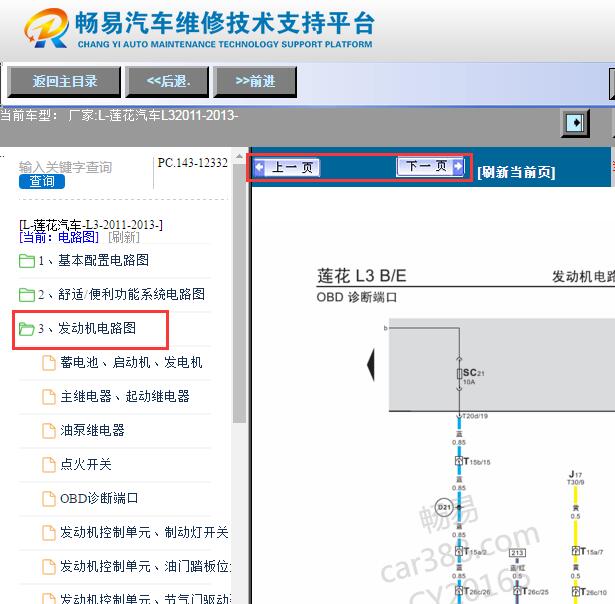Click the OBD 诊断端口 diagram subtitle
This screenshot has width=615, height=604.
(357, 297)
